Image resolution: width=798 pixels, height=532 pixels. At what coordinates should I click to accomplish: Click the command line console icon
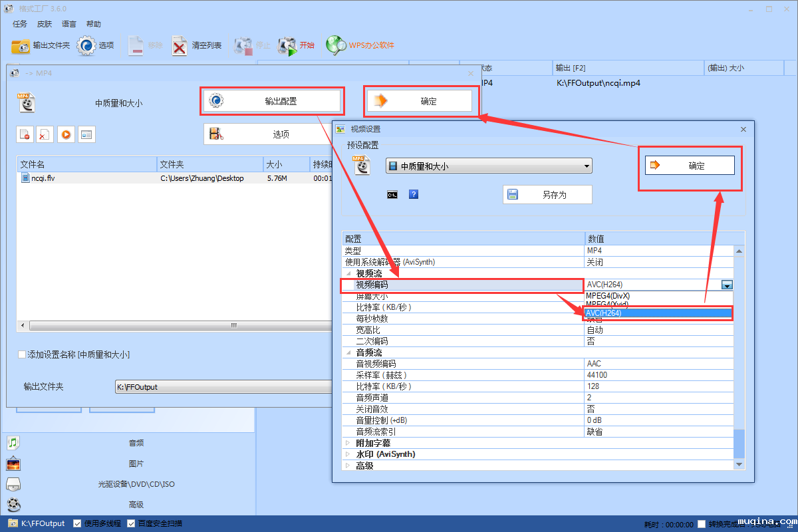click(392, 194)
